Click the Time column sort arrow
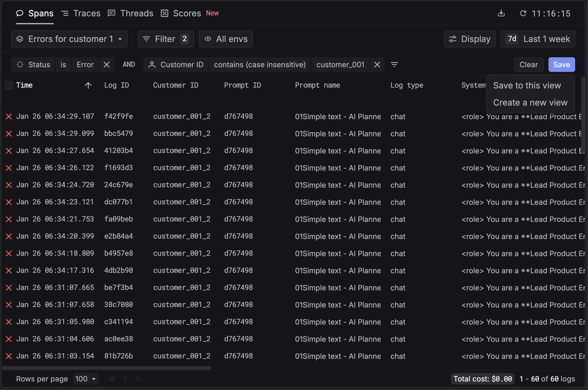Screen dimensions: 588x390 (x=88, y=85)
